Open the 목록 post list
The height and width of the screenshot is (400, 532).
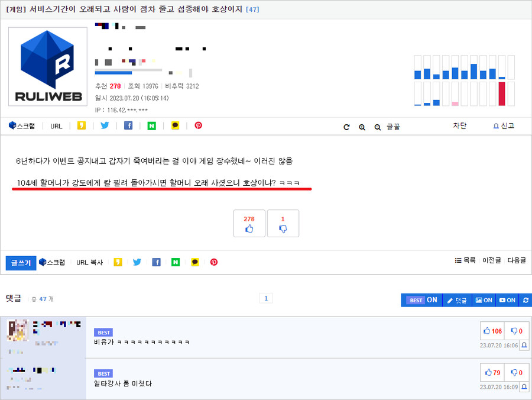(466, 262)
